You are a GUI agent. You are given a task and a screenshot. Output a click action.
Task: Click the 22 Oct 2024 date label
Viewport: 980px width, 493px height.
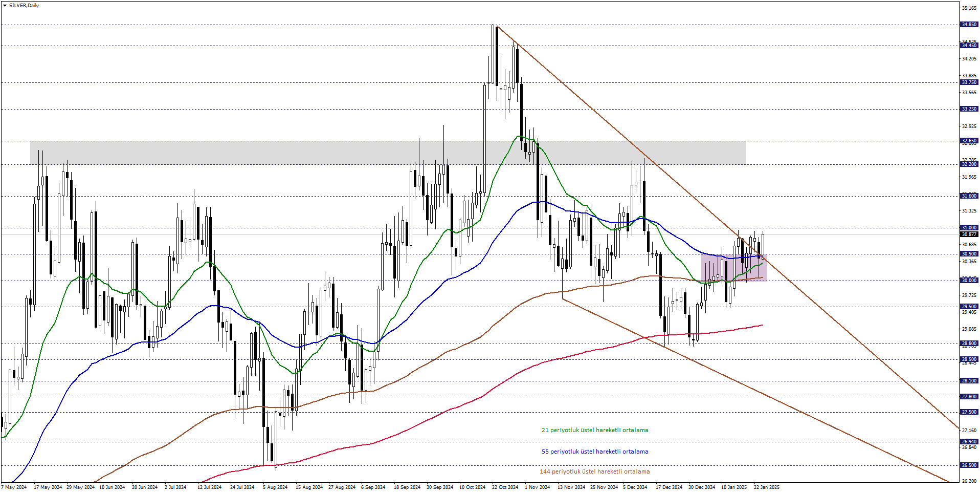(x=505, y=487)
